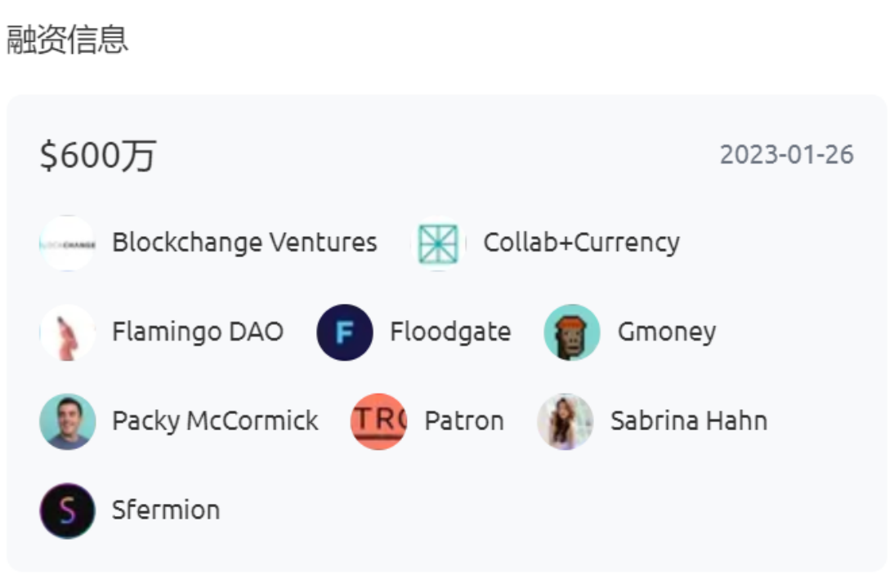894x588 pixels.
Task: Click the $600万 funding amount
Action: [98, 155]
